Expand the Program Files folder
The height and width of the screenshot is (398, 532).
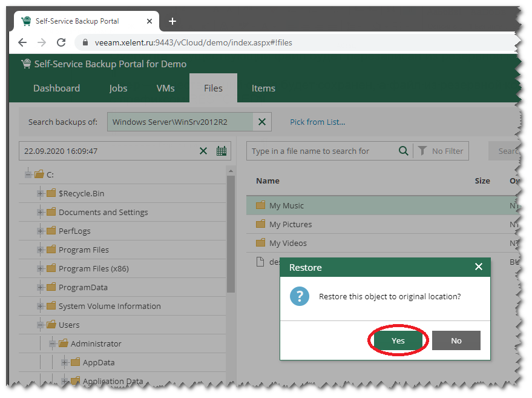[40, 250]
